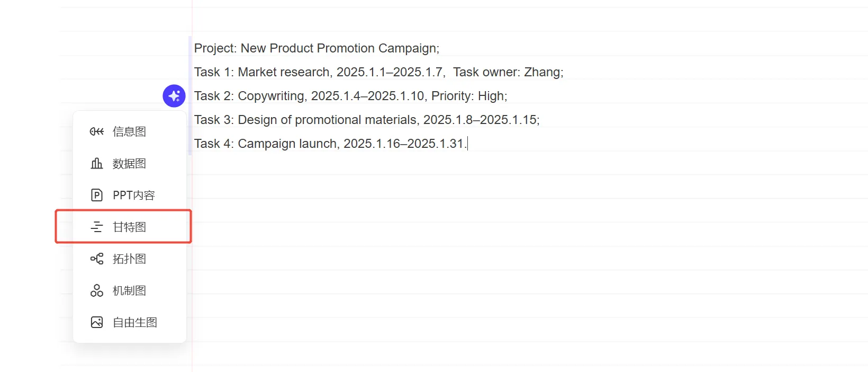Choose the 数据图 menu label
The width and height of the screenshot is (868, 372).
[x=129, y=163]
